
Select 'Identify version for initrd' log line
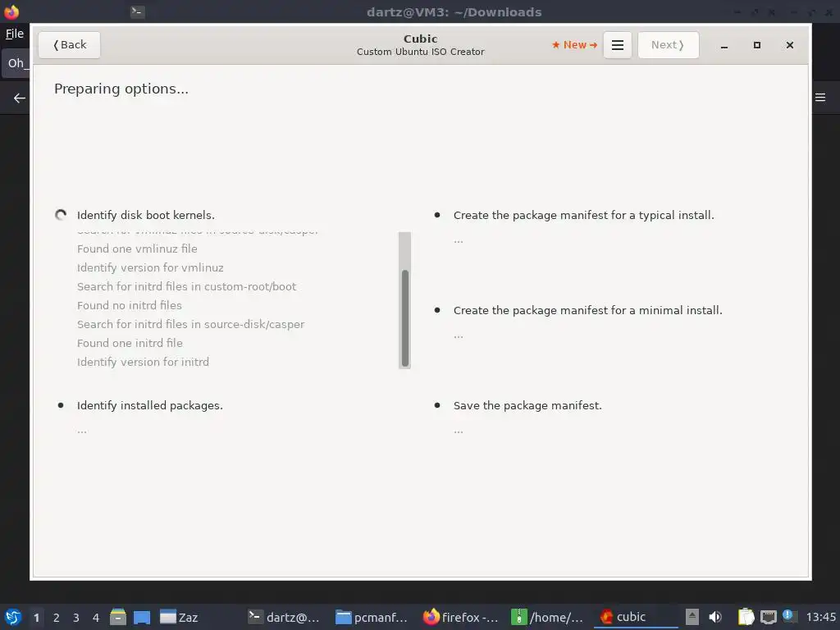[143, 362]
